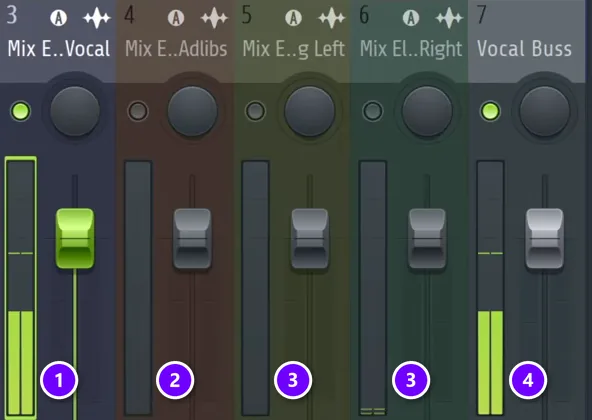
Task: Click the automation 'A' icon on track 5
Action: point(293,18)
